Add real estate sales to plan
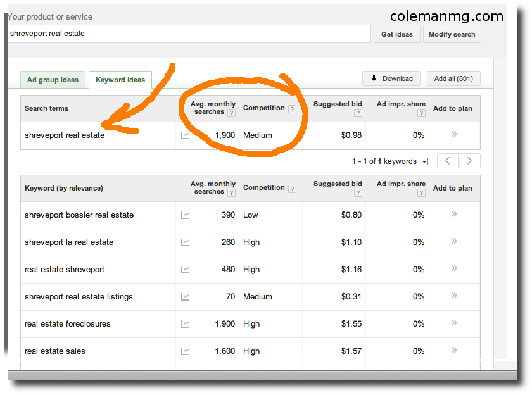This screenshot has height=395, width=532. (x=454, y=349)
